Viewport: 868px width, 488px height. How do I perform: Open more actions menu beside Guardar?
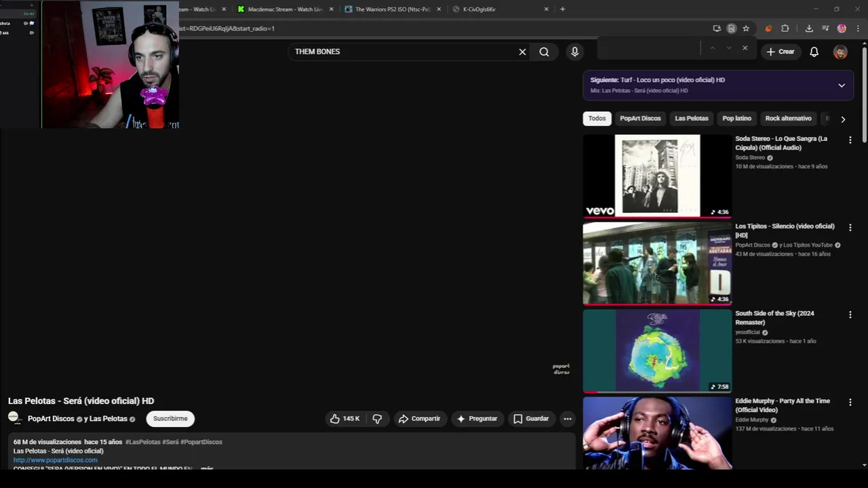coord(568,419)
